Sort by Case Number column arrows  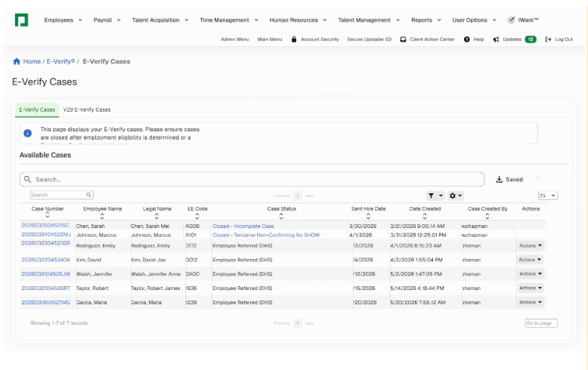48,215
